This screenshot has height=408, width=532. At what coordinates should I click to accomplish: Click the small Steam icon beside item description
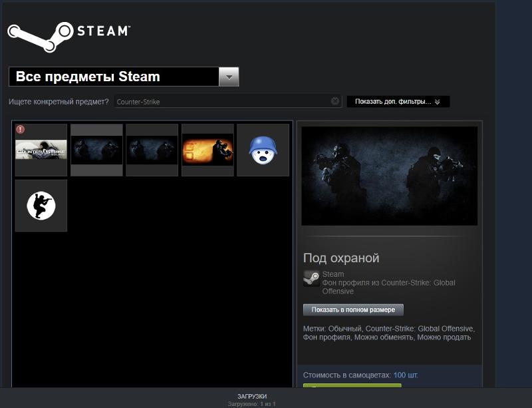point(311,279)
